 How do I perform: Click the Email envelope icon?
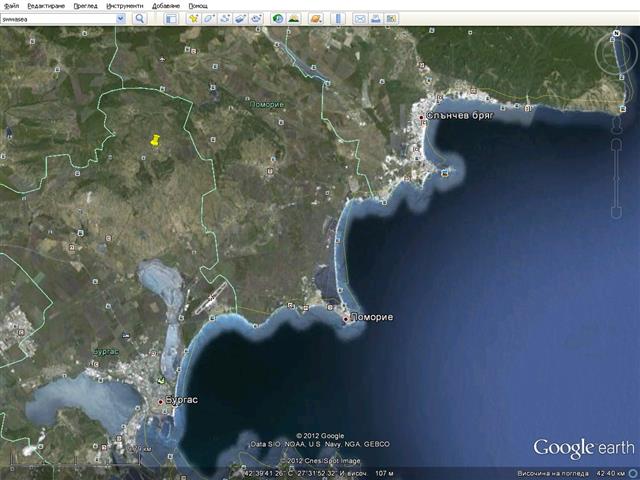360,18
